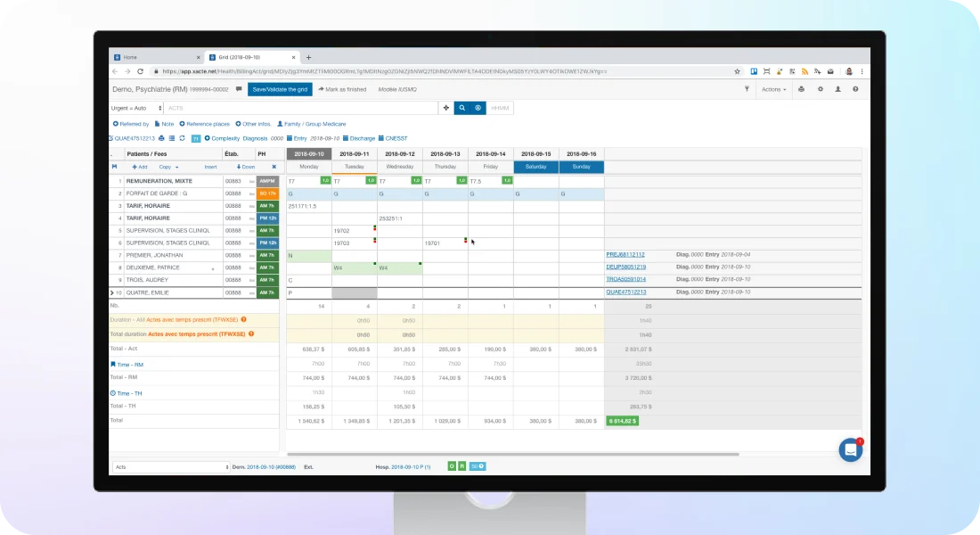Open Urgent = Auto dropdown
Viewport: 980px width, 535px height.
(x=136, y=108)
